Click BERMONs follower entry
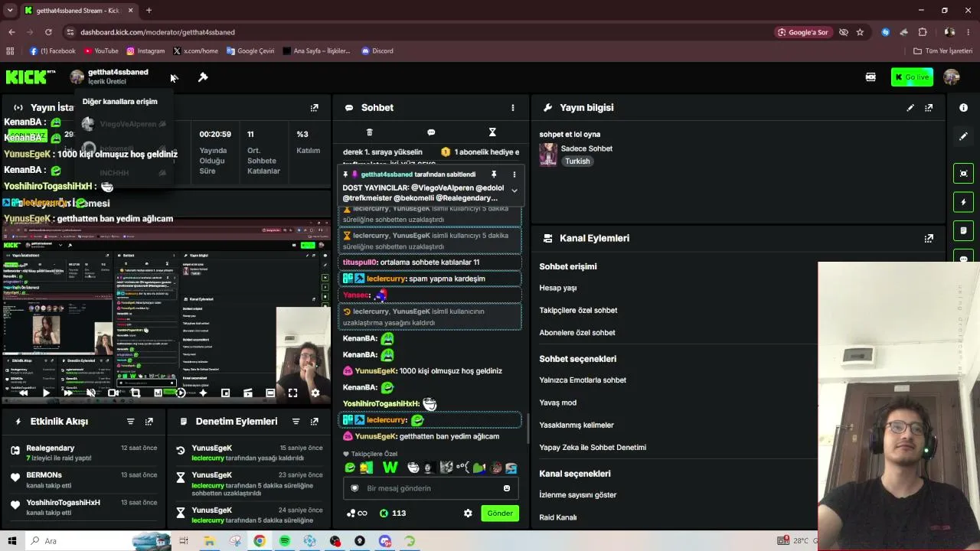Image resolution: width=980 pixels, height=551 pixels. 44,475
